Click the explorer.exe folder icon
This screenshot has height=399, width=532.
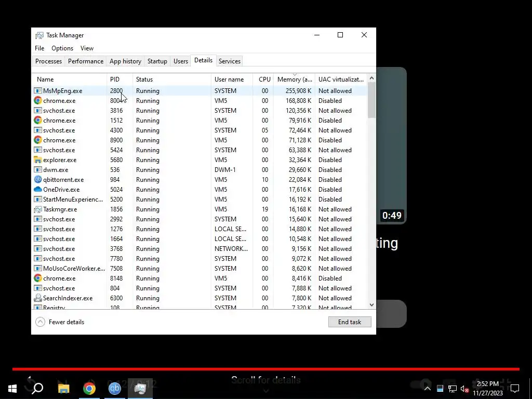(37, 159)
